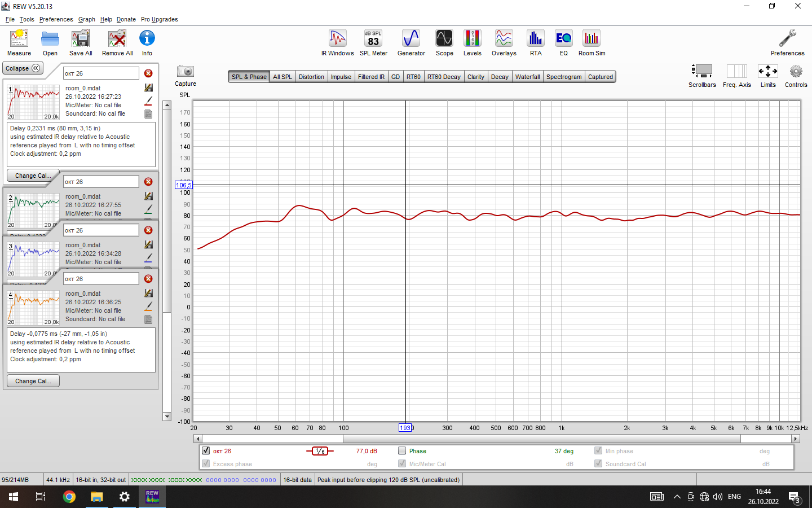Toggle graph Scrollbars display

pos(702,76)
